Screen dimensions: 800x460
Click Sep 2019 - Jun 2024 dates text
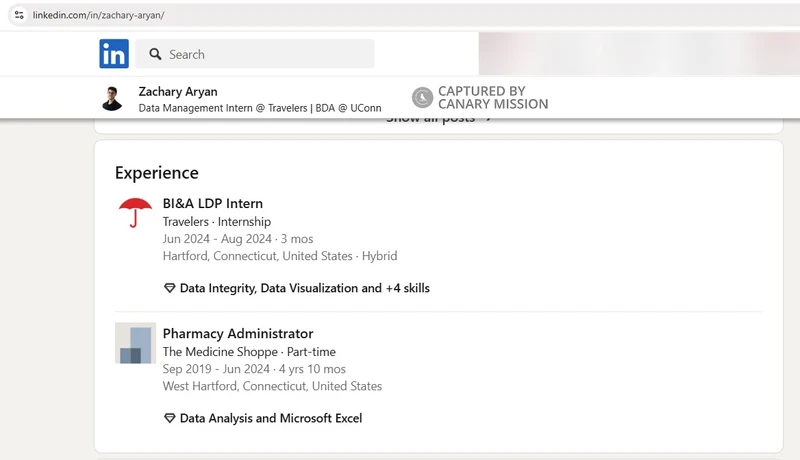coord(254,369)
